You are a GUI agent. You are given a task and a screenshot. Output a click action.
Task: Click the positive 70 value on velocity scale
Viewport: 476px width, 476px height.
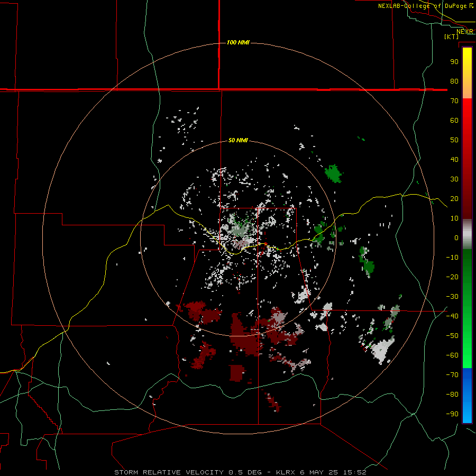[454, 101]
